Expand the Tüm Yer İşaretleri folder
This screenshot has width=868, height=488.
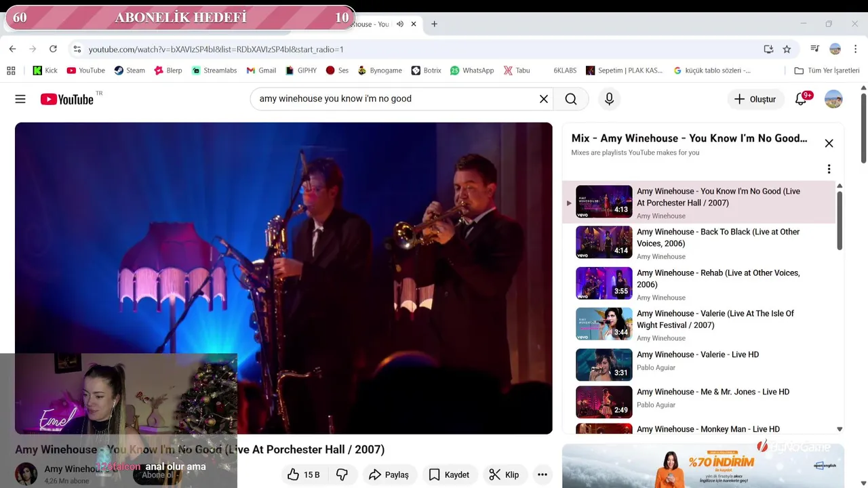(x=827, y=70)
